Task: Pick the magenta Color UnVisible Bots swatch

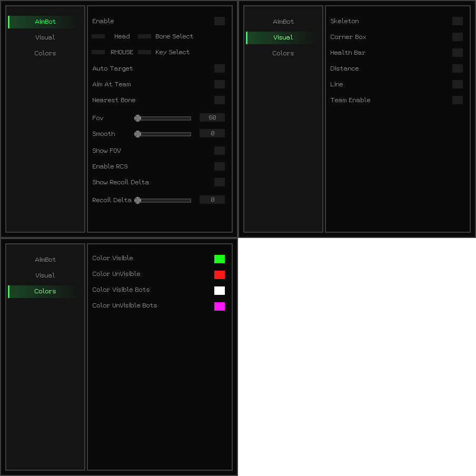Action: (x=219, y=306)
